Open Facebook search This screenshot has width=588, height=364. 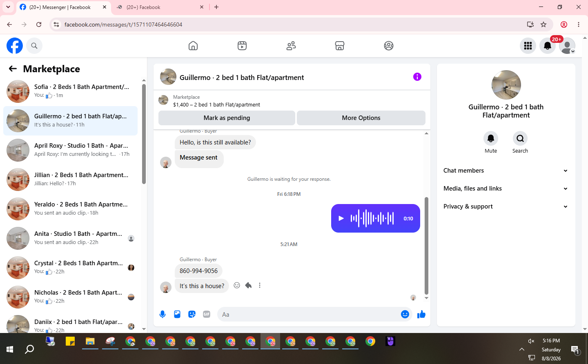34,46
